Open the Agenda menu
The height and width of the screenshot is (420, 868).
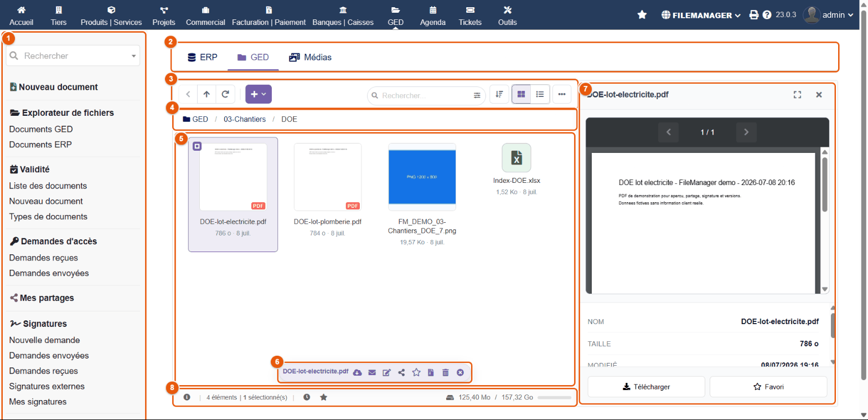tap(433, 16)
